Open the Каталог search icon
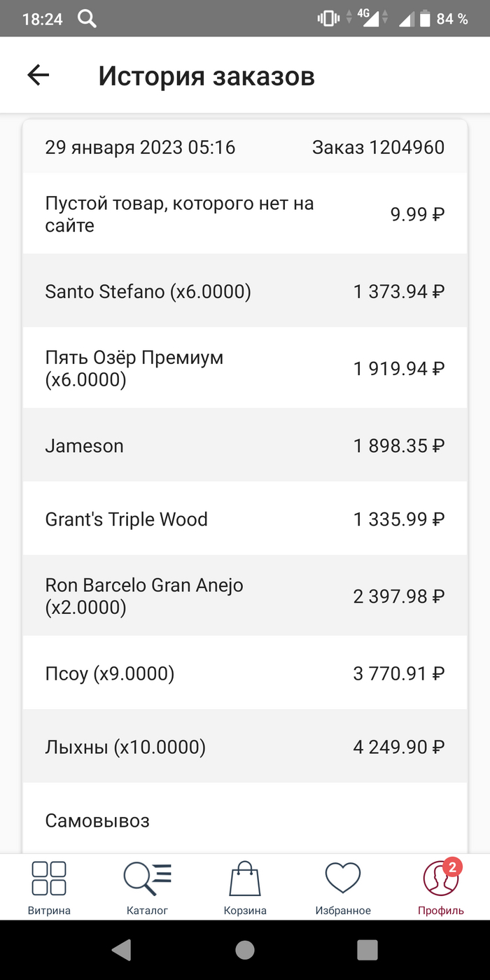Screen dimensions: 490x980 pyautogui.click(x=147, y=879)
